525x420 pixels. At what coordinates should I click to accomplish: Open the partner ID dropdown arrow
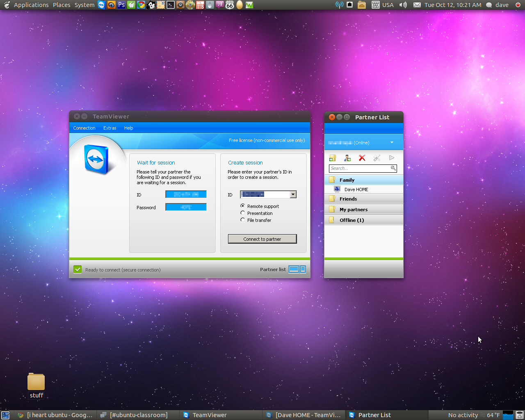293,195
